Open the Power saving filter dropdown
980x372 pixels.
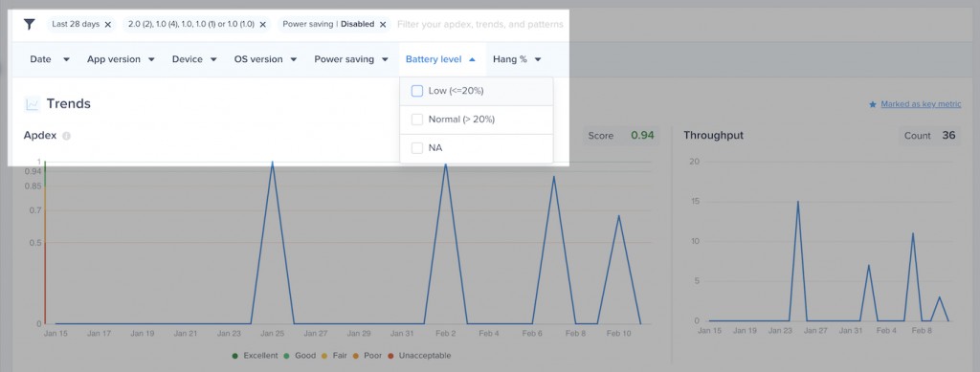350,59
